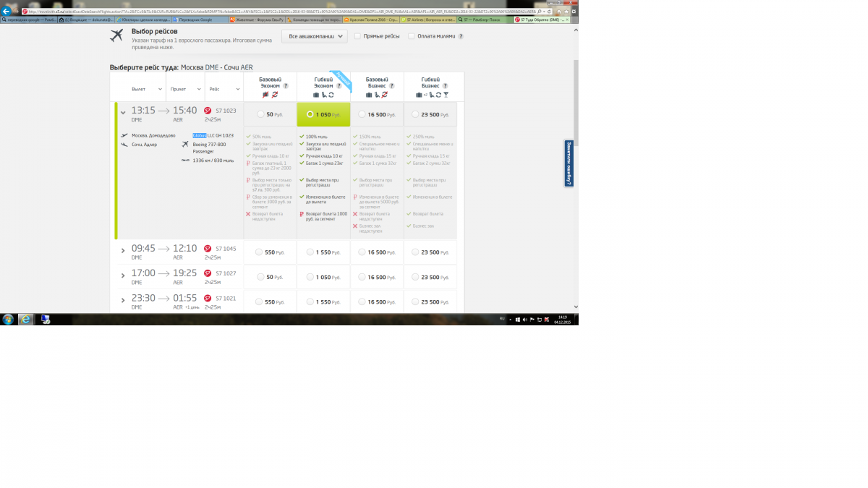Select 1 050 Руб. fare for flight S7 1027
Screen dimensions: 868x488
pos(310,277)
